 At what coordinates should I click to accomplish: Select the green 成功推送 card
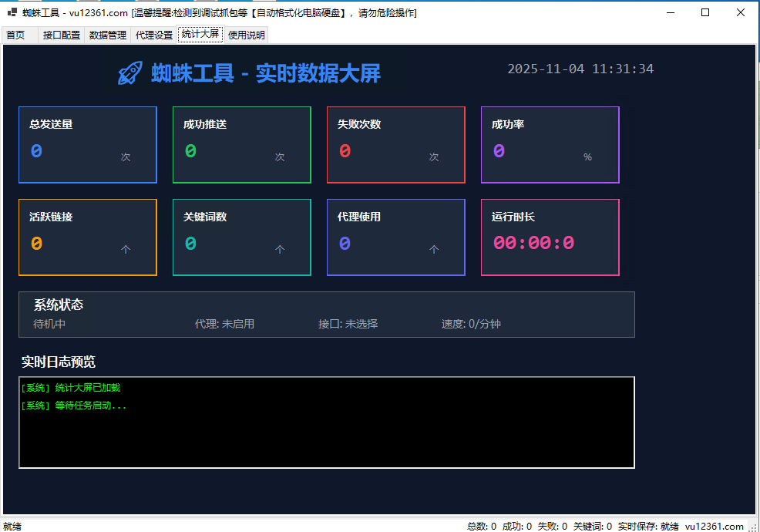[242, 145]
